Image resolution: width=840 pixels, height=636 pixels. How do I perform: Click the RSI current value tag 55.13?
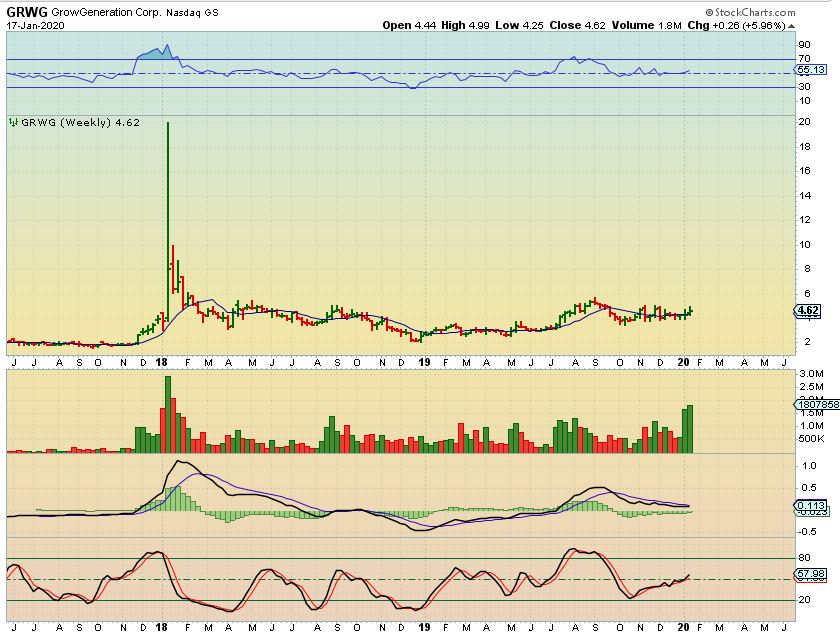coord(811,70)
